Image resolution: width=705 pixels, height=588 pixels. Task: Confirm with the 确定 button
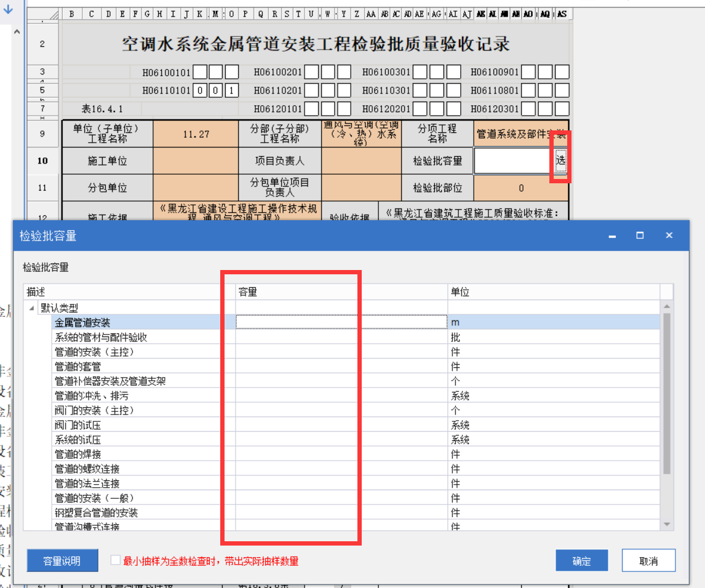(581, 561)
